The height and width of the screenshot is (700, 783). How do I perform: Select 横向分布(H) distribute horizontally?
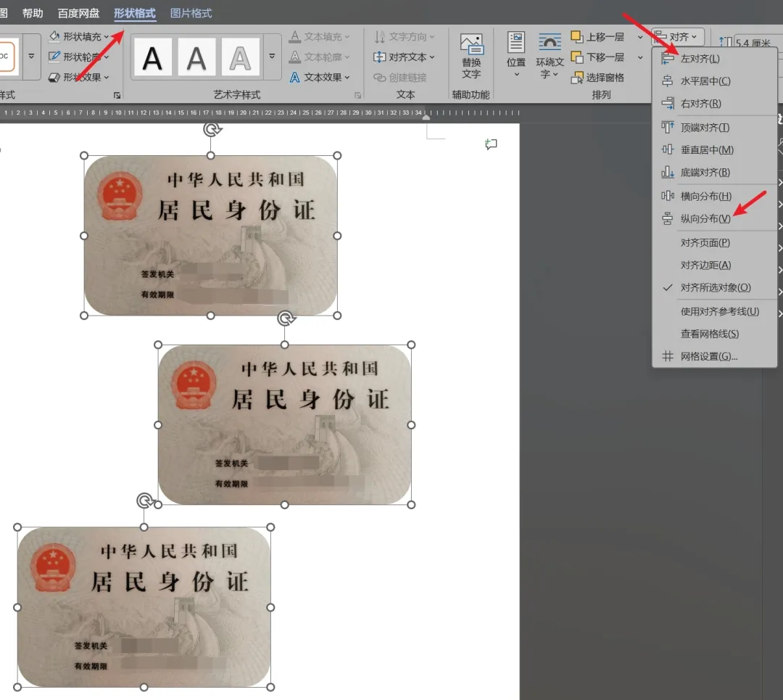715,197
